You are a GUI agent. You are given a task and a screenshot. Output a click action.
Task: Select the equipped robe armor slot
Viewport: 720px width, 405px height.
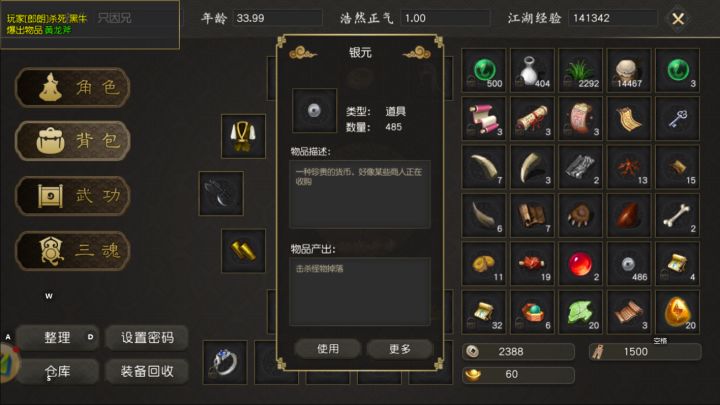(x=243, y=136)
